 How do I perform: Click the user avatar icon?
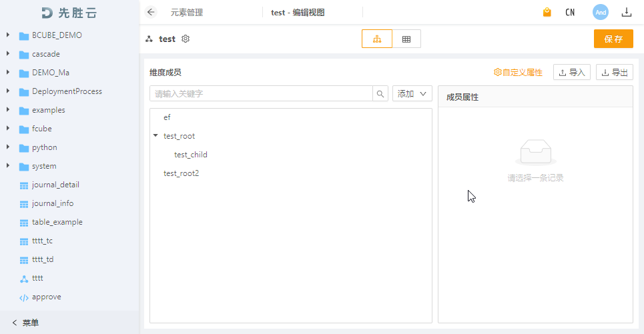tap(601, 12)
